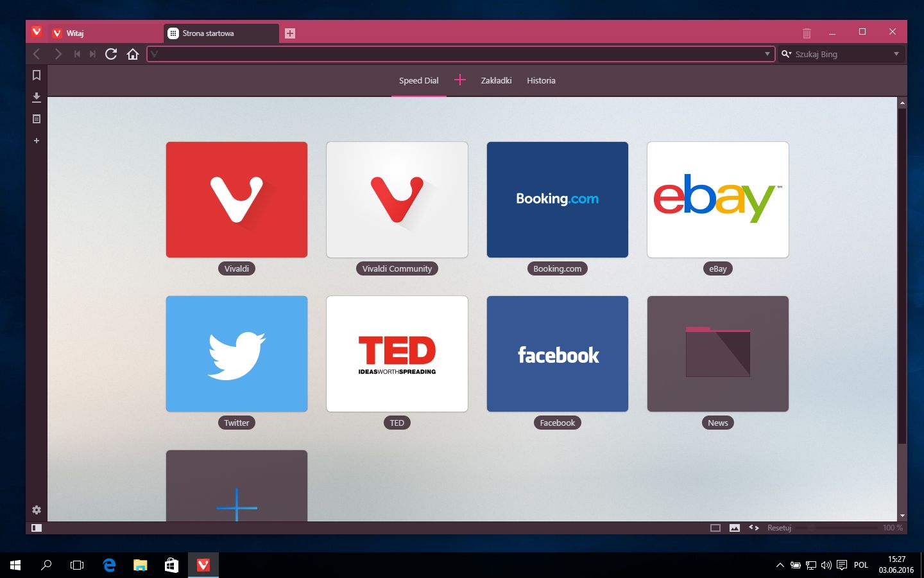Click the Szukaj Bing search field
This screenshot has width=924, height=578.
pyautogui.click(x=842, y=54)
